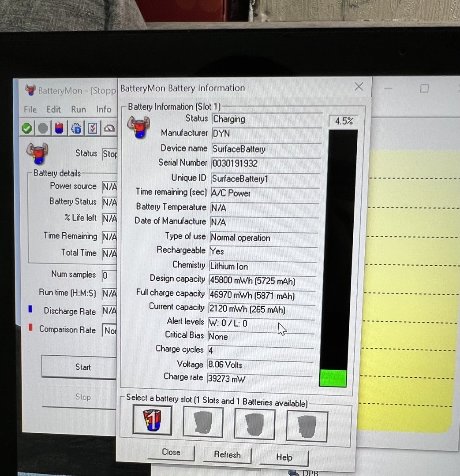Viewport: 460px width, 476px height.
Task: Click the green battery charge level bar
Action: coord(333,378)
